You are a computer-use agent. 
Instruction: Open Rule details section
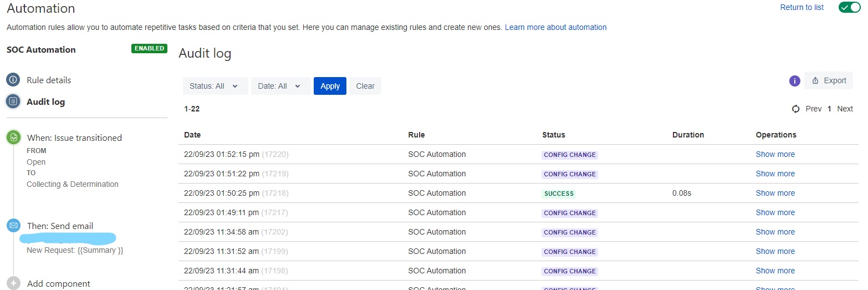[49, 80]
